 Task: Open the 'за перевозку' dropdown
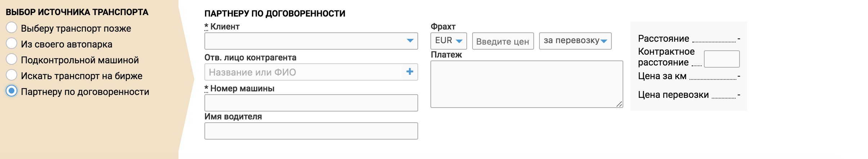pyautogui.click(x=575, y=41)
